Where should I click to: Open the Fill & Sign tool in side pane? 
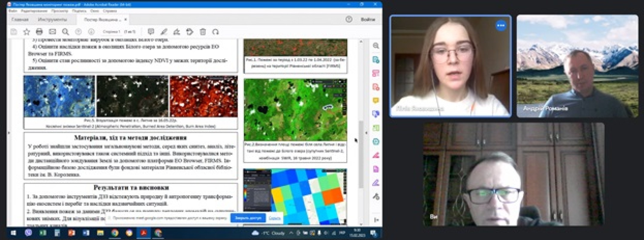(376, 183)
